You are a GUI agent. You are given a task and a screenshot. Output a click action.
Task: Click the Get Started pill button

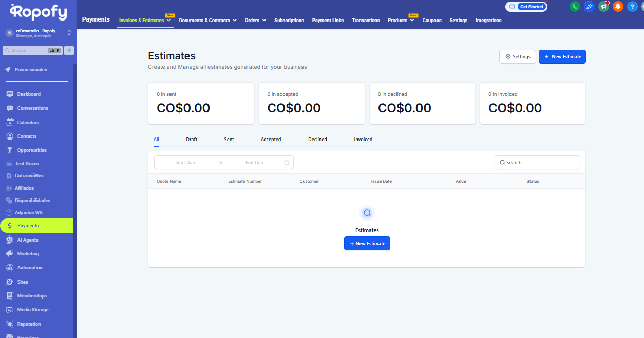(526, 7)
